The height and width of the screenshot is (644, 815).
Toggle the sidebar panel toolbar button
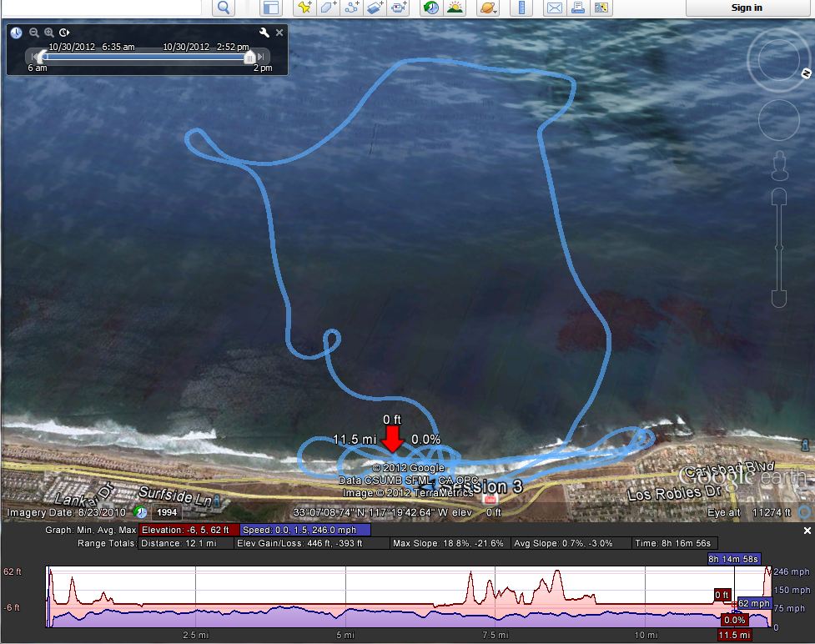[271, 8]
